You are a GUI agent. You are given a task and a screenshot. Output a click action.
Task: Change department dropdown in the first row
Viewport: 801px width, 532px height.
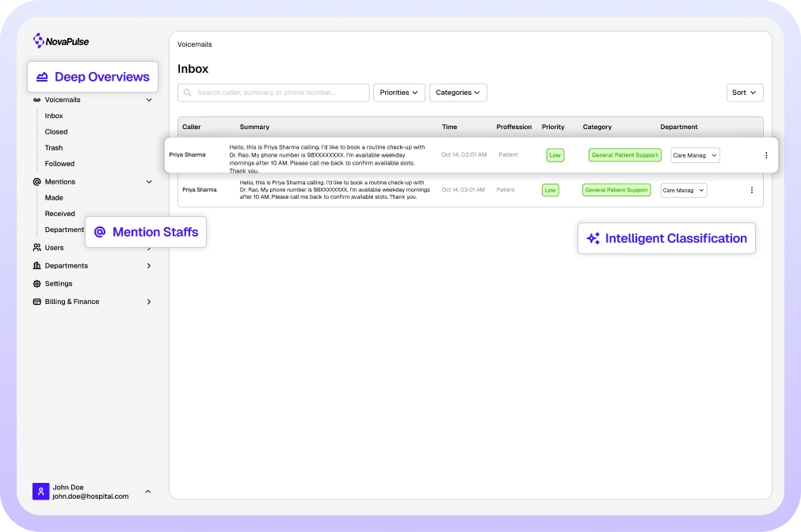695,155
